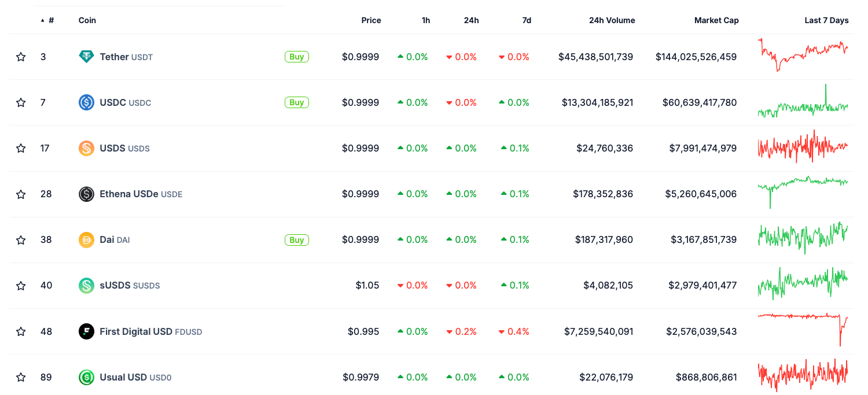This screenshot has width=868, height=395.
Task: Open the Tether USDT coin page
Action: coord(126,57)
